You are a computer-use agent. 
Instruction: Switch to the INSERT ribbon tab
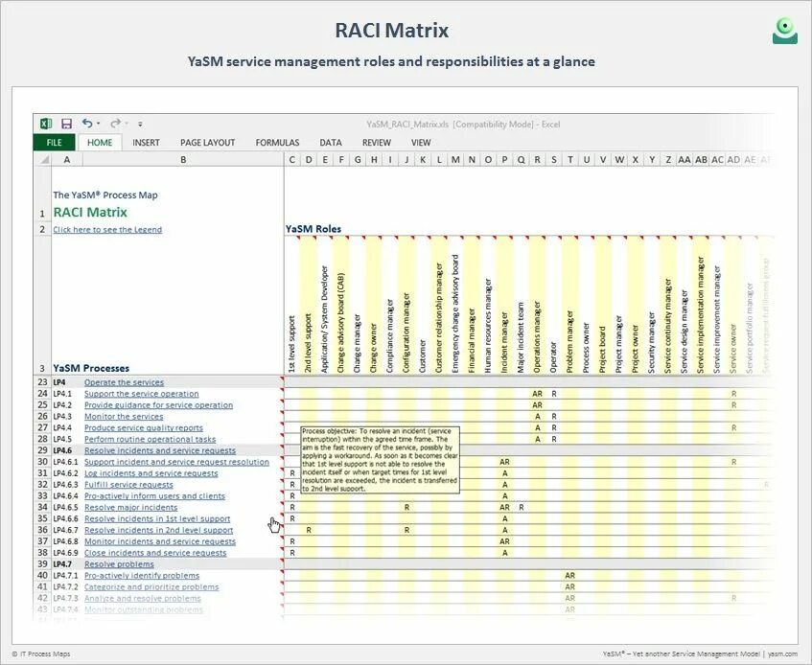(146, 143)
